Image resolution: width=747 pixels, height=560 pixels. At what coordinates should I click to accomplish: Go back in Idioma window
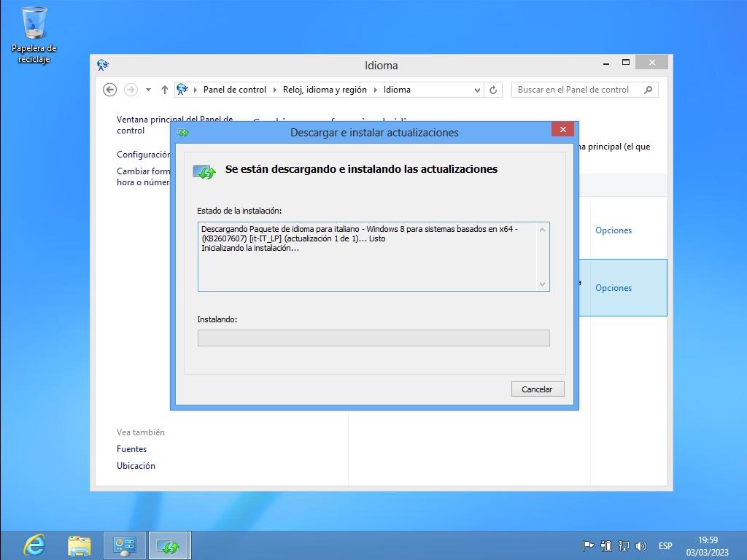[x=109, y=90]
